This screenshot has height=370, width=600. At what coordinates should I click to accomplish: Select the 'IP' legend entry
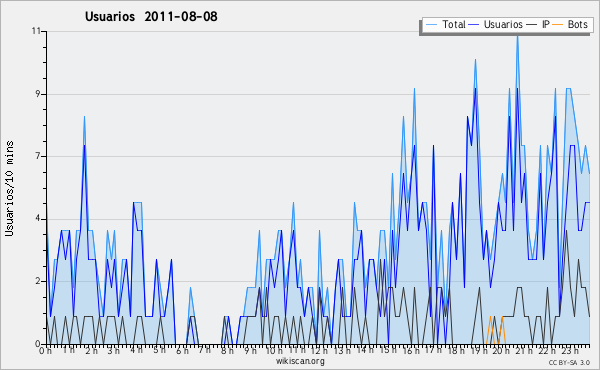coord(546,24)
